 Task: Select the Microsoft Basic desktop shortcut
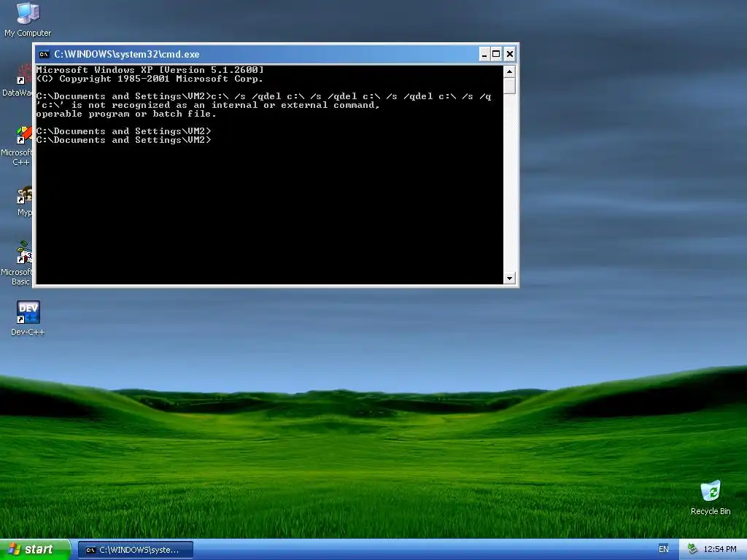click(x=17, y=263)
